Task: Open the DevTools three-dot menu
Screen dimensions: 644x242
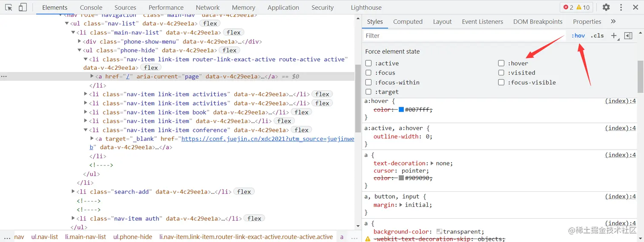Action: 621,7
